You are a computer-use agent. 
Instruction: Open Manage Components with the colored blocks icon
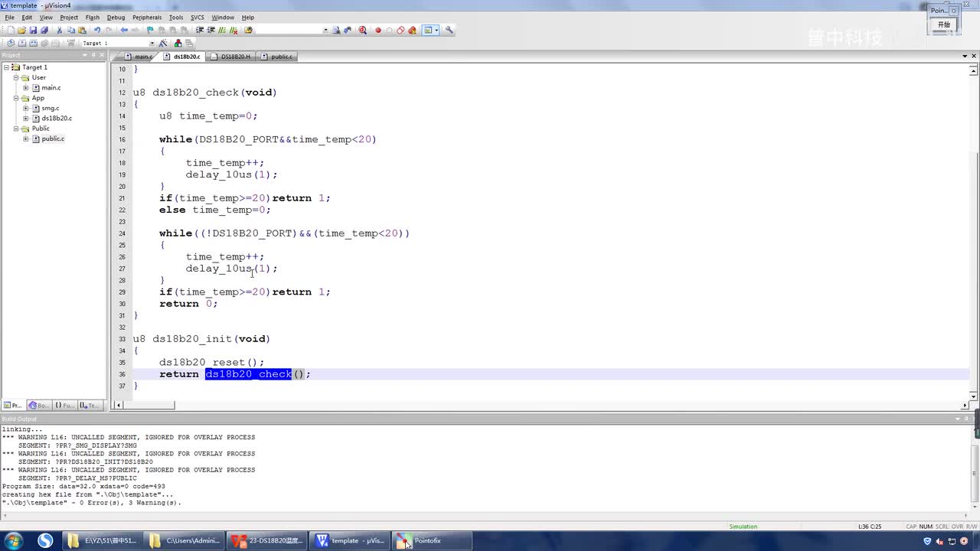pyautogui.click(x=178, y=43)
